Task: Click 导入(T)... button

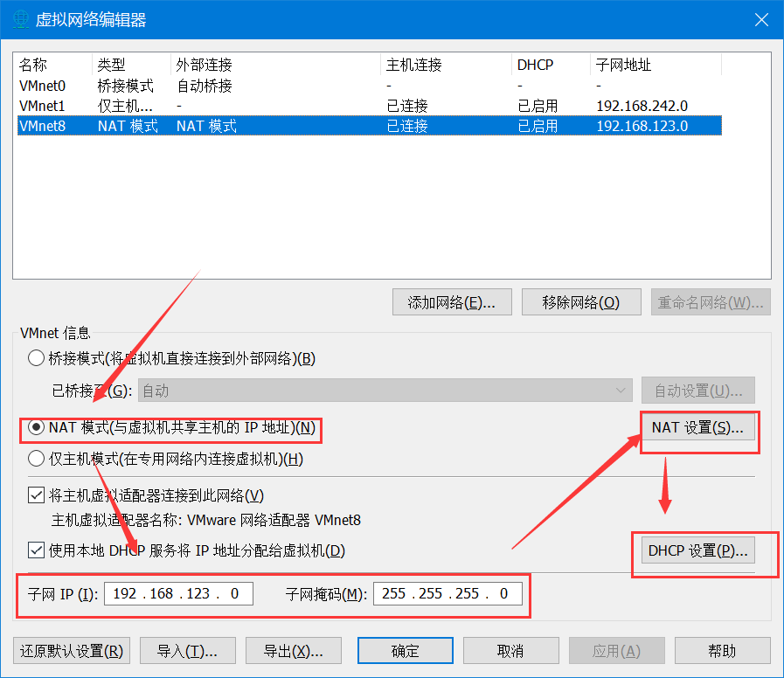Action: pos(188,651)
